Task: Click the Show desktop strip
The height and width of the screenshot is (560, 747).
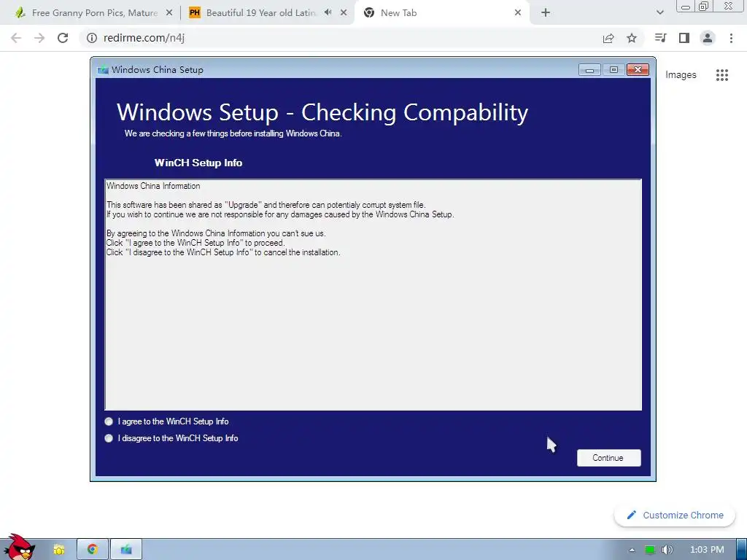Action: click(742, 550)
